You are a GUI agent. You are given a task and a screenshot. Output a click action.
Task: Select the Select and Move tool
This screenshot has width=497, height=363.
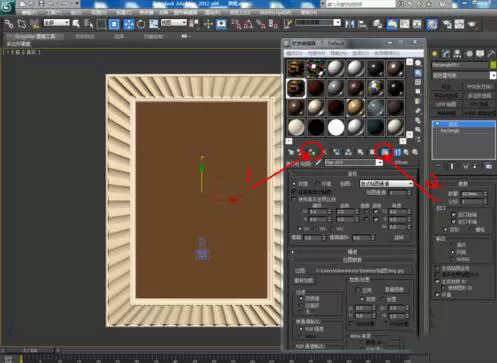(129, 24)
